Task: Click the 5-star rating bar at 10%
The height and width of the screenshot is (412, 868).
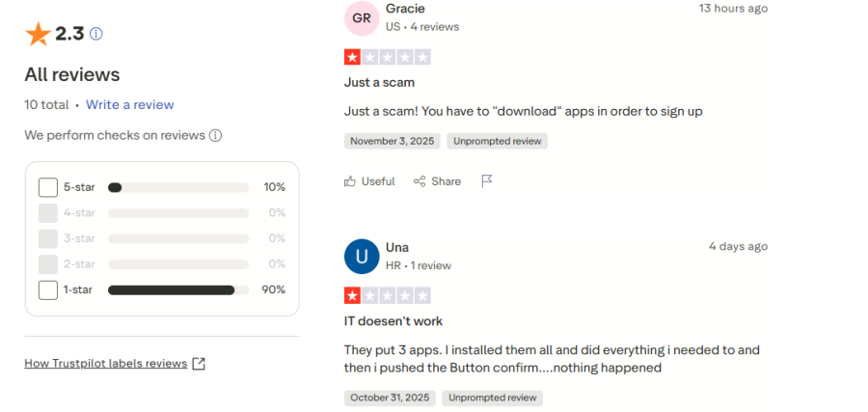Action: coord(177,187)
